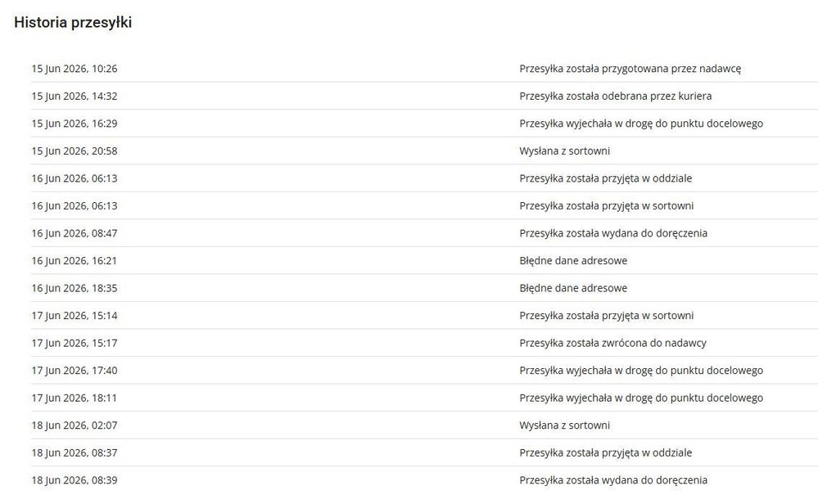This screenshot has height=504, width=818.
Task: Click the 18 Jun 02:07 Wysłana z sortowni entry
Action: tap(564, 425)
